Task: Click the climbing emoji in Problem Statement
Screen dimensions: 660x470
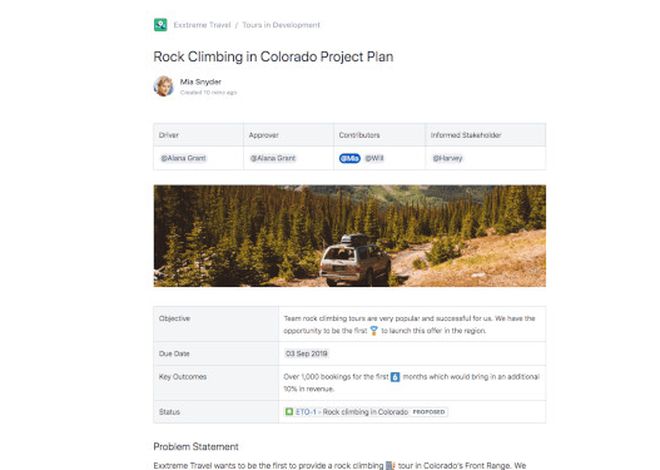Action: point(391,465)
